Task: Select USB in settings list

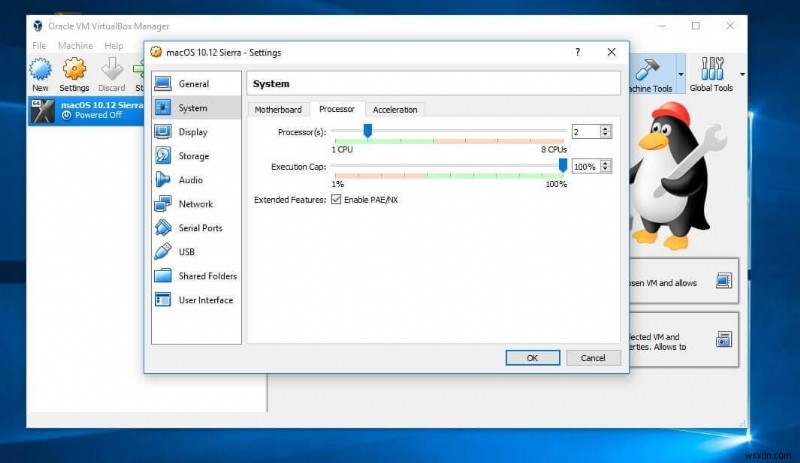Action: pos(196,252)
